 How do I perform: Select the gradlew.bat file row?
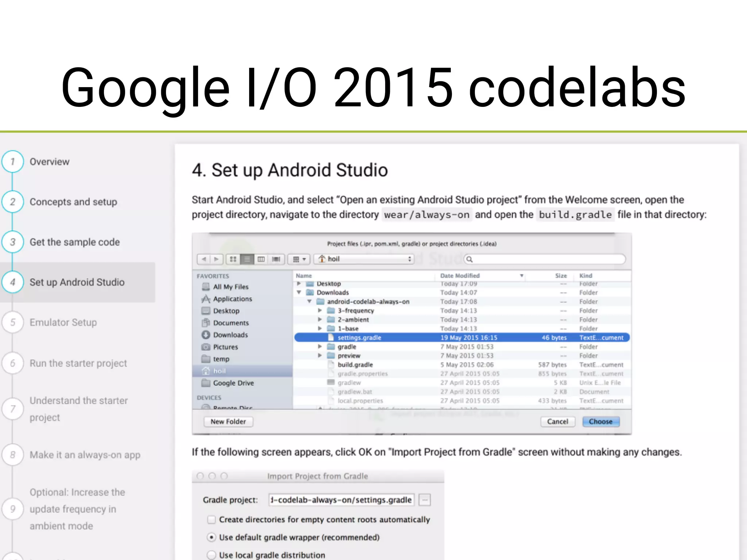coord(462,392)
